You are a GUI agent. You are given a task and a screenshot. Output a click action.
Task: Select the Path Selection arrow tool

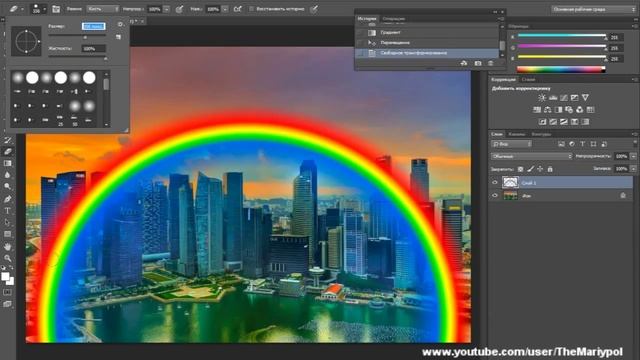(7, 222)
